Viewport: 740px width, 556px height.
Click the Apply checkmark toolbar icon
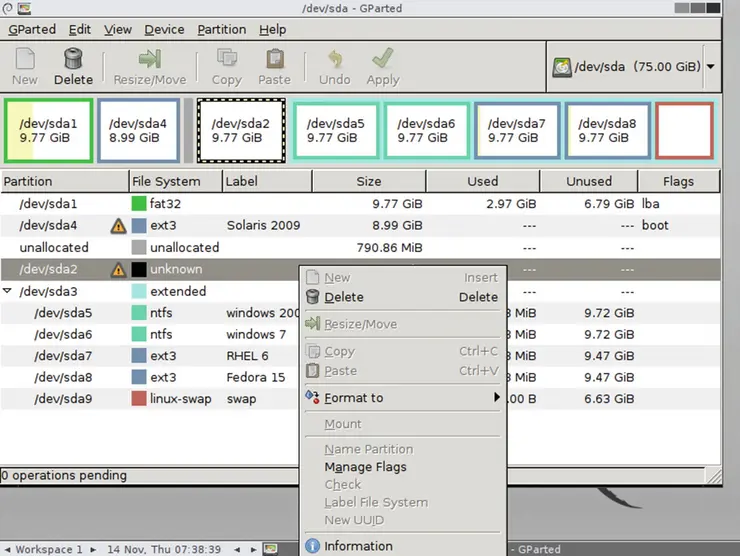[382, 60]
